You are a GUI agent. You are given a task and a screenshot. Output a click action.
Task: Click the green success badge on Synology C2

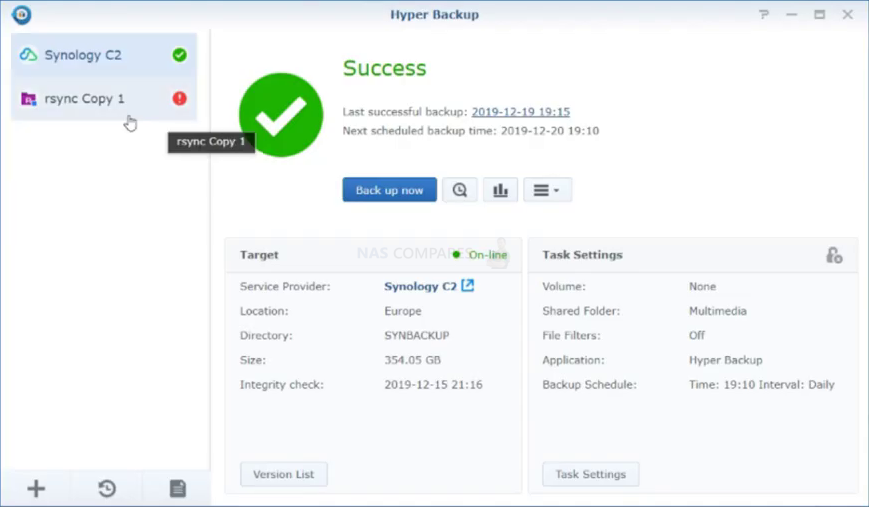click(x=179, y=55)
